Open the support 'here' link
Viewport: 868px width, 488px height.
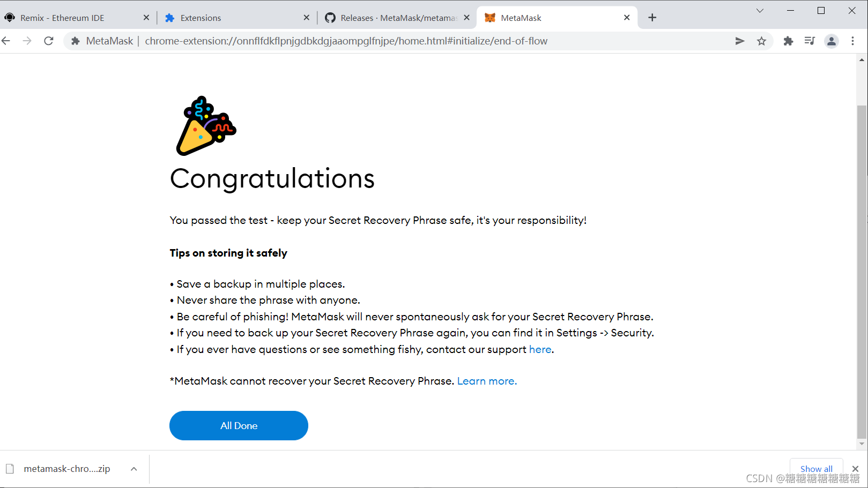(x=540, y=349)
